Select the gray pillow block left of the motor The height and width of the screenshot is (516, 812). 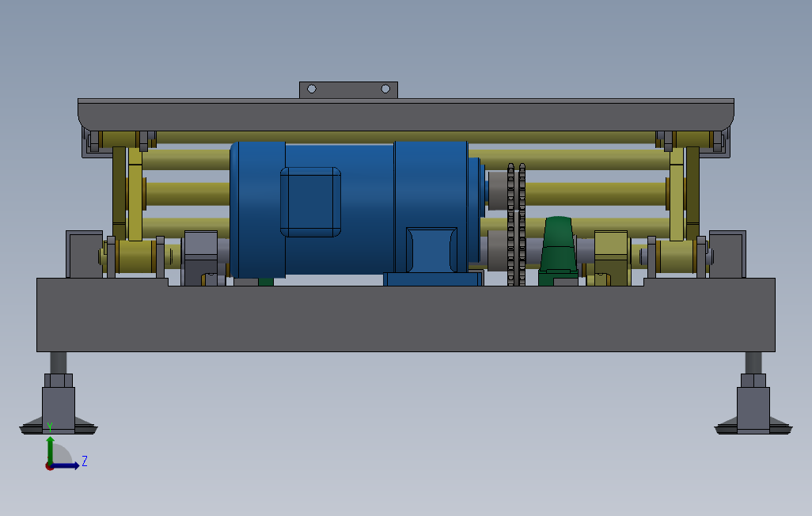(201, 258)
